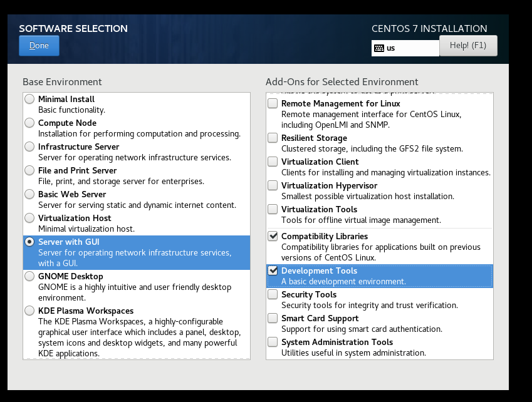The height and width of the screenshot is (402, 532).
Task: Uncheck the Development Tools checkbox
Action: 273,271
